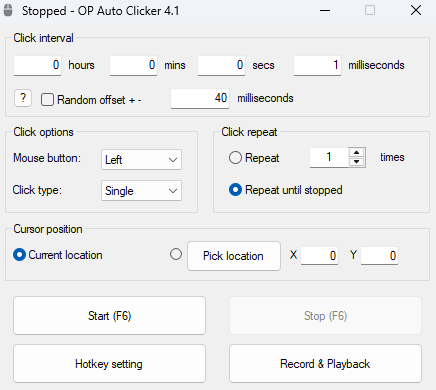The height and width of the screenshot is (390, 436).
Task: Focus the click interval milliseconds field
Action: point(317,65)
